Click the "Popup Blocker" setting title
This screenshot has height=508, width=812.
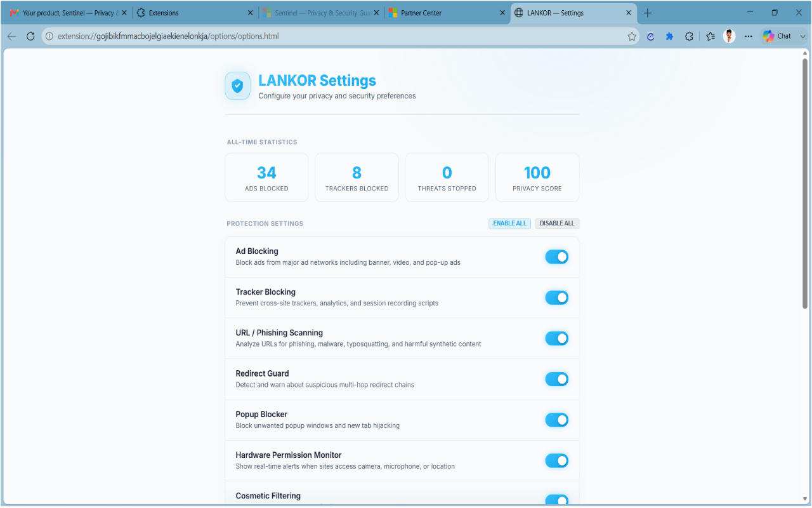click(x=261, y=414)
